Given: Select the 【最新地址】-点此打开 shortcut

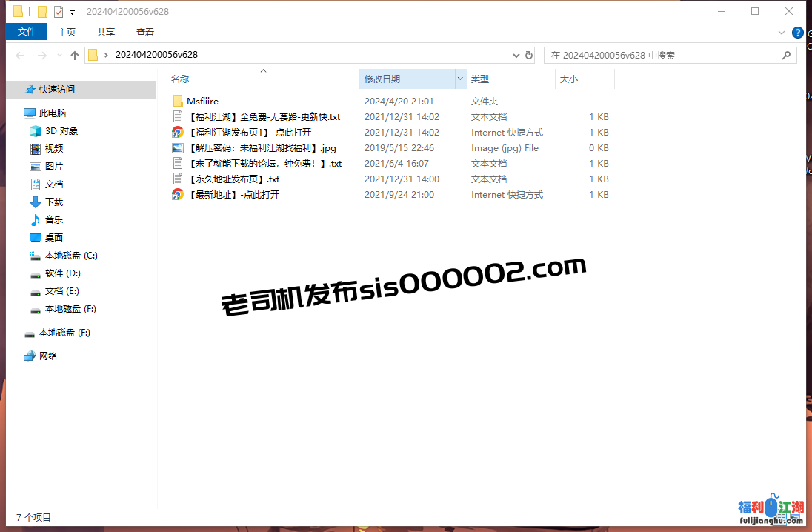Looking at the screenshot, I should [233, 195].
